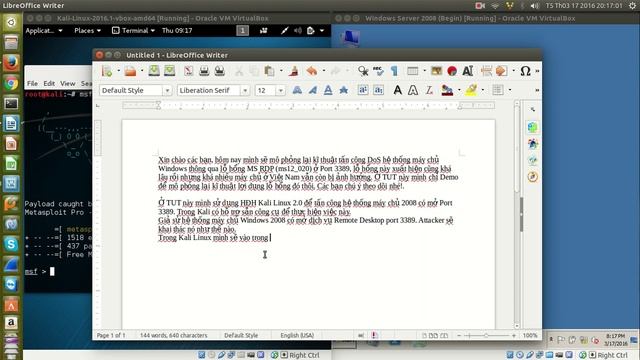Open Find & Replace icon
640x360 pixels.
tap(363, 71)
